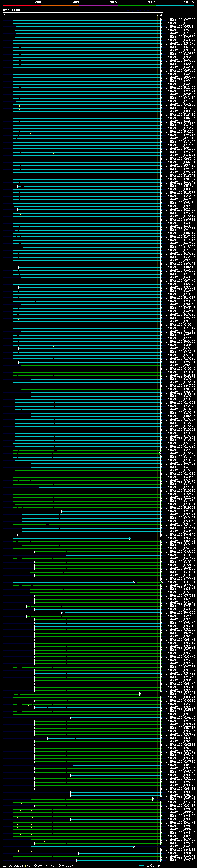Select hit label UniRef100_Q39832

click(180, 54)
